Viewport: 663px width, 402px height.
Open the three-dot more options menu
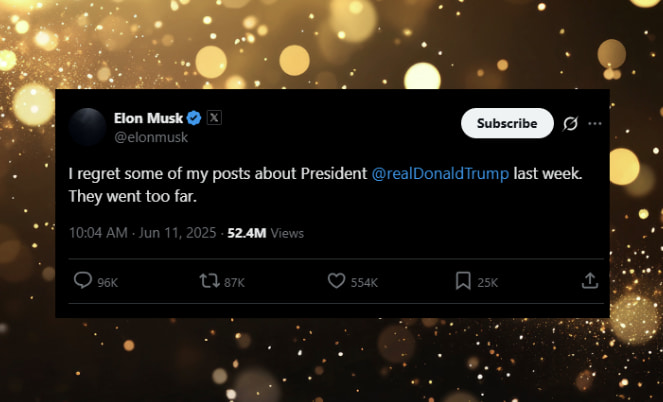click(595, 123)
